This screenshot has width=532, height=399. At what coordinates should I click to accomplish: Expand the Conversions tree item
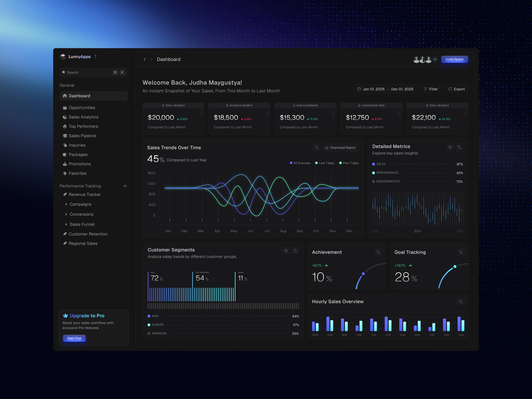click(x=66, y=214)
